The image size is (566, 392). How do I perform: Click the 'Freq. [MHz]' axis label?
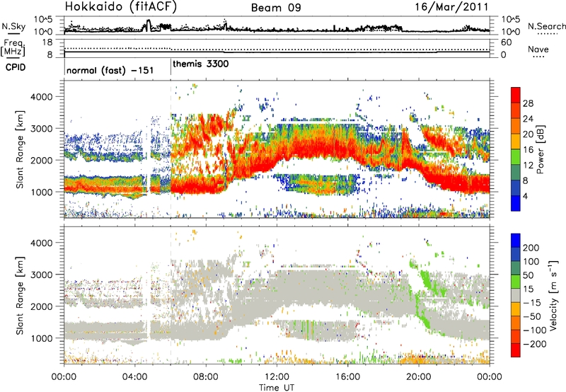[x=13, y=48]
